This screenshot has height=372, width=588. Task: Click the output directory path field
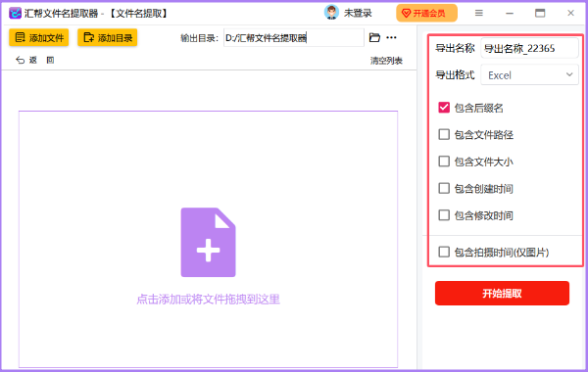tap(294, 38)
